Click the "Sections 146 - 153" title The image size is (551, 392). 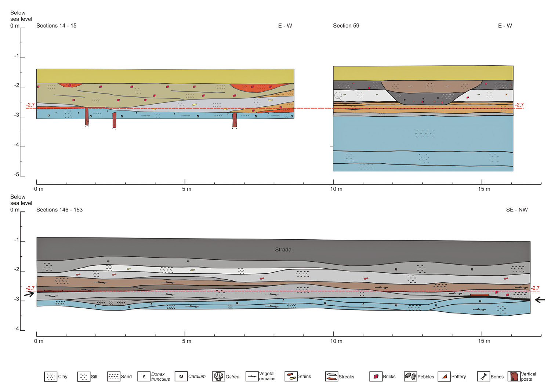coord(59,210)
